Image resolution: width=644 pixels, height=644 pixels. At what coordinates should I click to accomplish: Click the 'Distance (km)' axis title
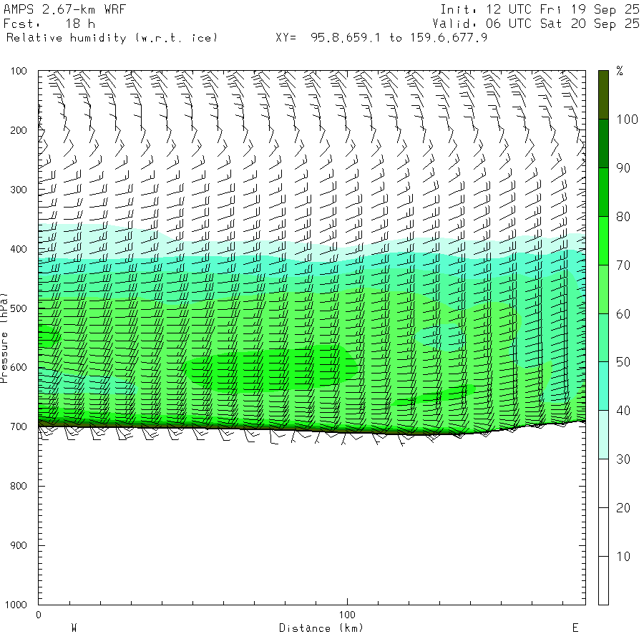(321, 628)
